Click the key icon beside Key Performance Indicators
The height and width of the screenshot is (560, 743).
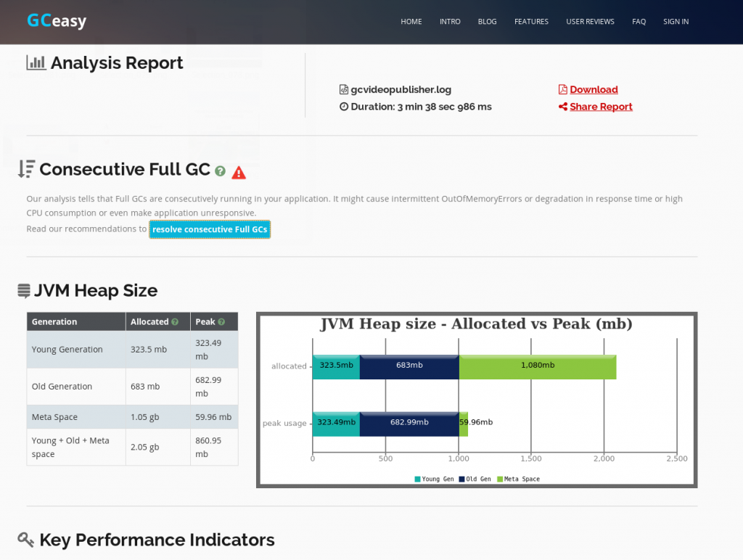point(26,540)
